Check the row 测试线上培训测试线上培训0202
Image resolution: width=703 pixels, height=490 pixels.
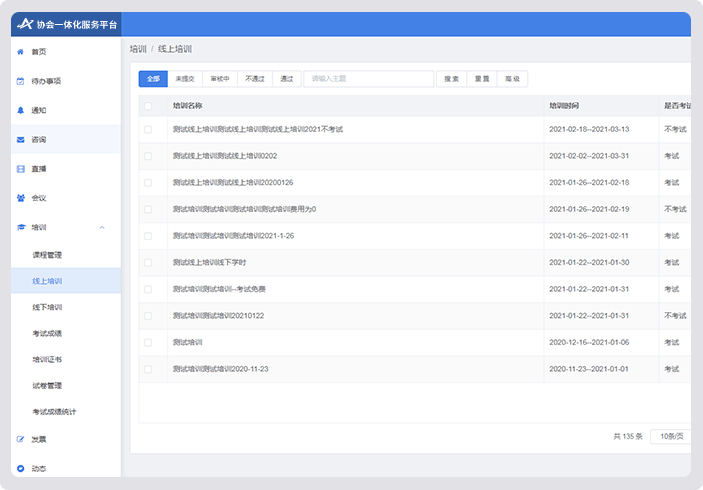pyautogui.click(x=148, y=156)
